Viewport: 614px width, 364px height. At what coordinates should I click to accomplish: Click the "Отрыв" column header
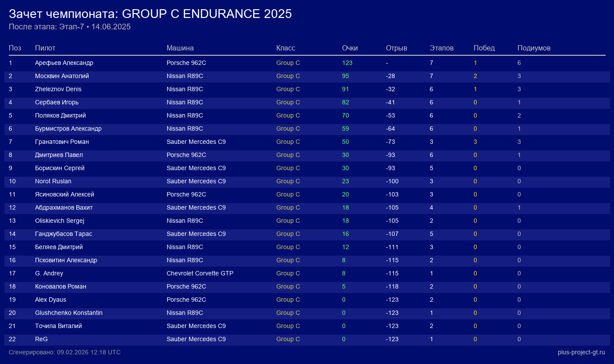click(396, 48)
